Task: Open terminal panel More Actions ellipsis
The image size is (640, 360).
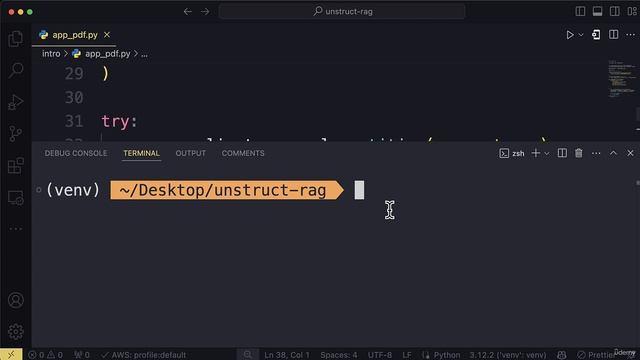Action: coord(596,153)
